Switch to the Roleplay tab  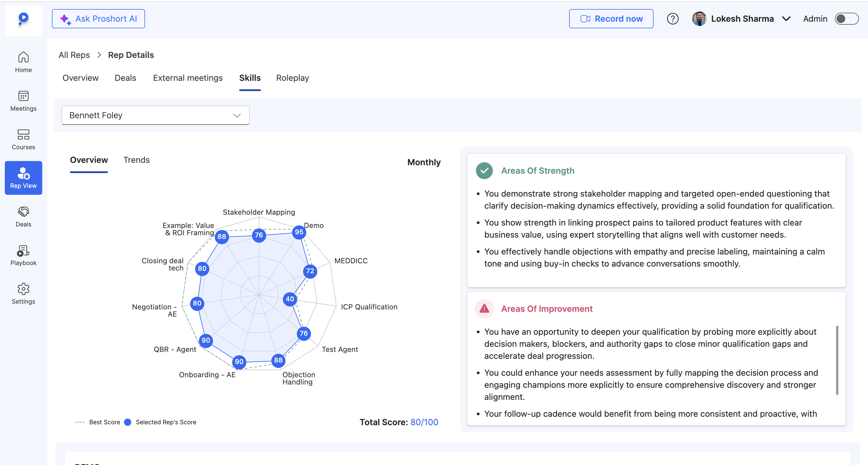(x=293, y=78)
